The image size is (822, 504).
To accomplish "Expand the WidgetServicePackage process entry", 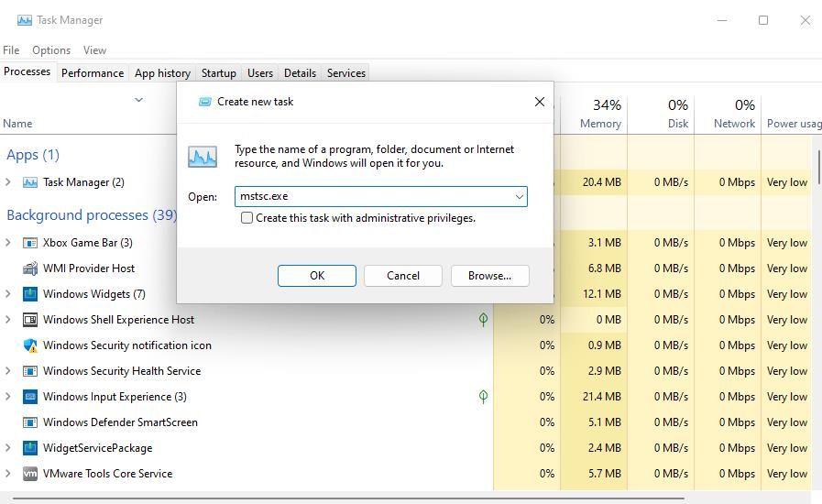I will (x=8, y=448).
